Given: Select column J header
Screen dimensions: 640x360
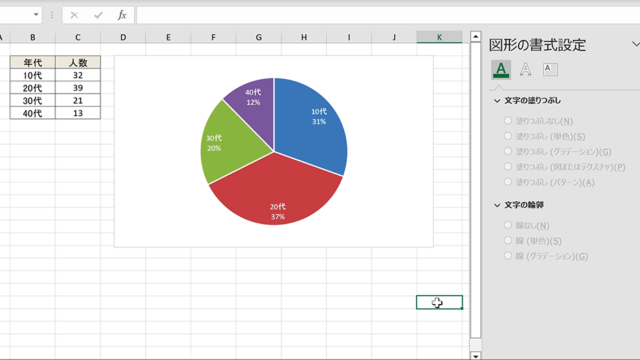Looking at the screenshot, I should point(394,37).
